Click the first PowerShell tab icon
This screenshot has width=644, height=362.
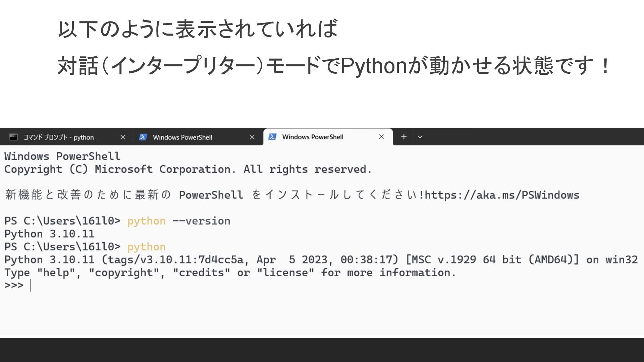[143, 137]
